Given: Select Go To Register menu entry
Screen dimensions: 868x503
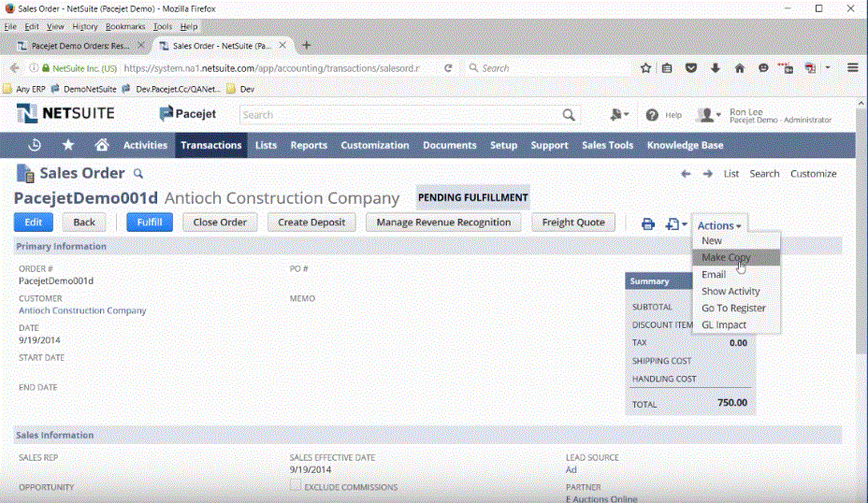Looking at the screenshot, I should click(x=736, y=309).
